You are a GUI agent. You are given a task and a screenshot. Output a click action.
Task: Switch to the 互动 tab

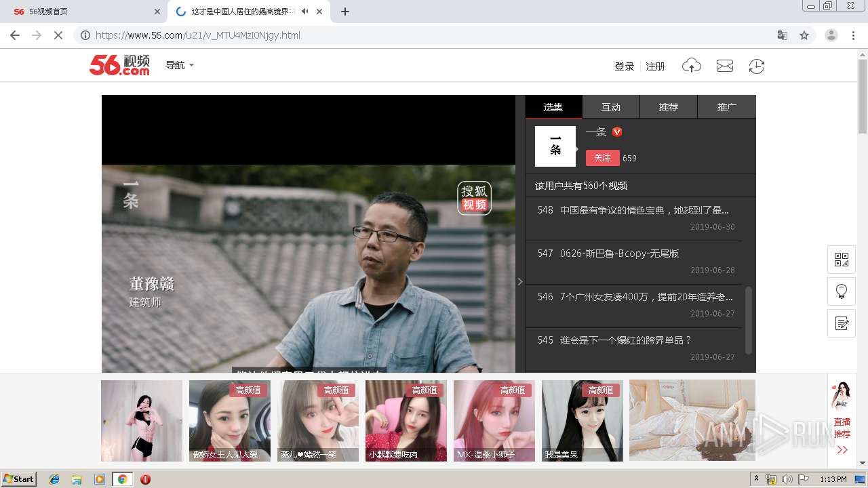pyautogui.click(x=611, y=107)
